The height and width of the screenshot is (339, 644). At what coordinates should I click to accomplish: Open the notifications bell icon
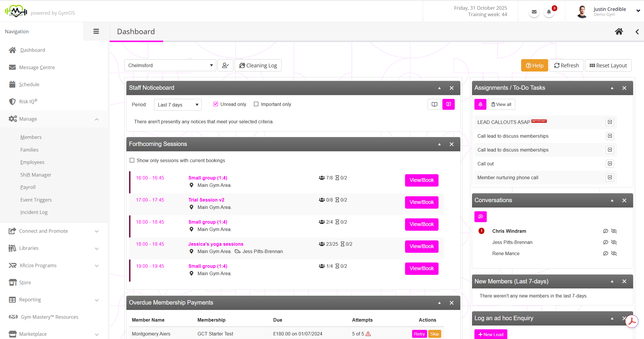point(549,12)
